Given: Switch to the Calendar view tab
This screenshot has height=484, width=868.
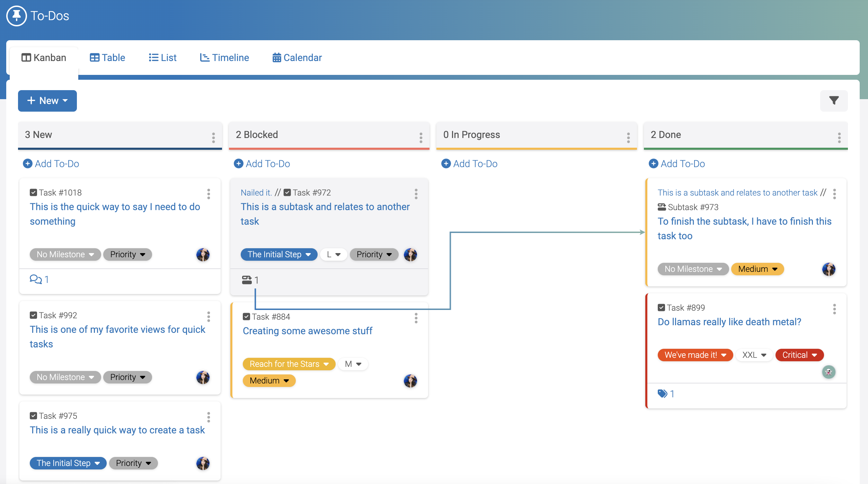Looking at the screenshot, I should pos(297,58).
